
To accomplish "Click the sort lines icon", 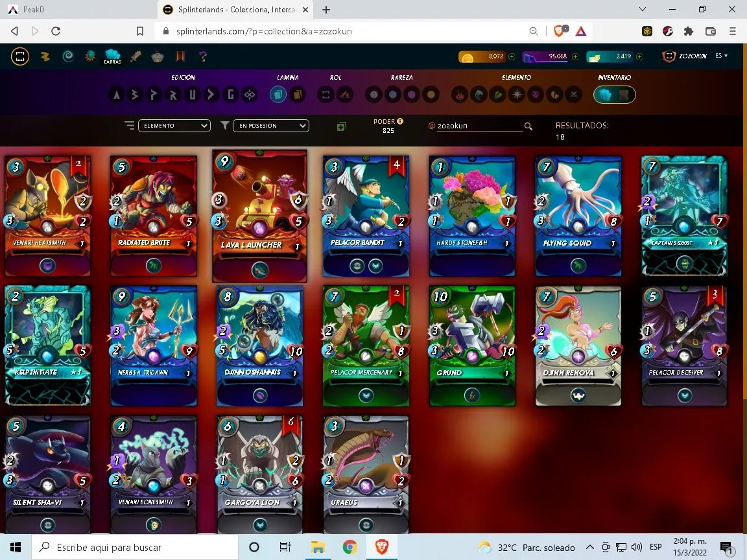I will pyautogui.click(x=129, y=125).
